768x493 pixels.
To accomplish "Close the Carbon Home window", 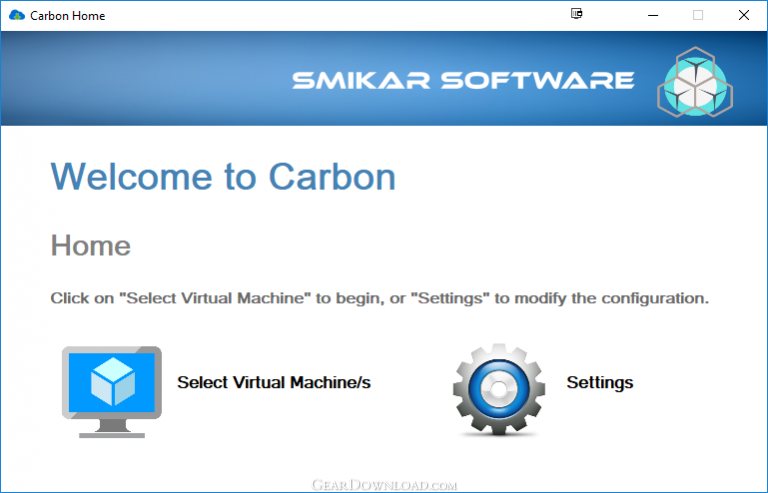I will 744,15.
